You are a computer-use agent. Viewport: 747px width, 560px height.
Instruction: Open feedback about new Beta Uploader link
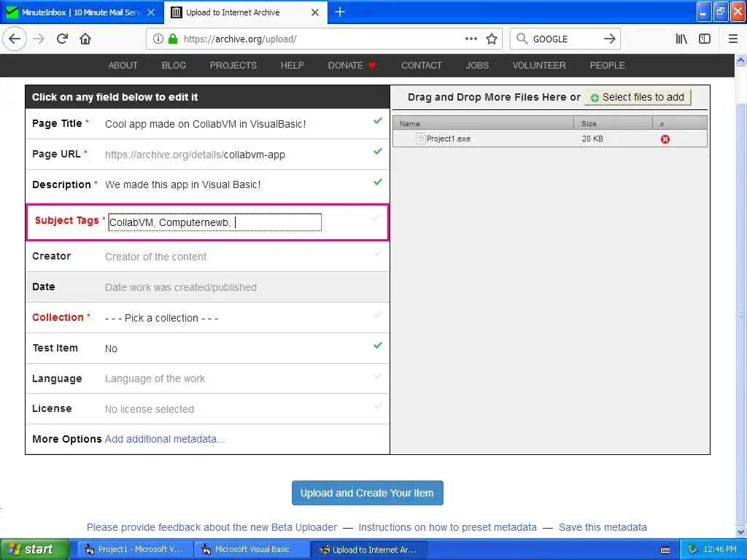(212, 528)
